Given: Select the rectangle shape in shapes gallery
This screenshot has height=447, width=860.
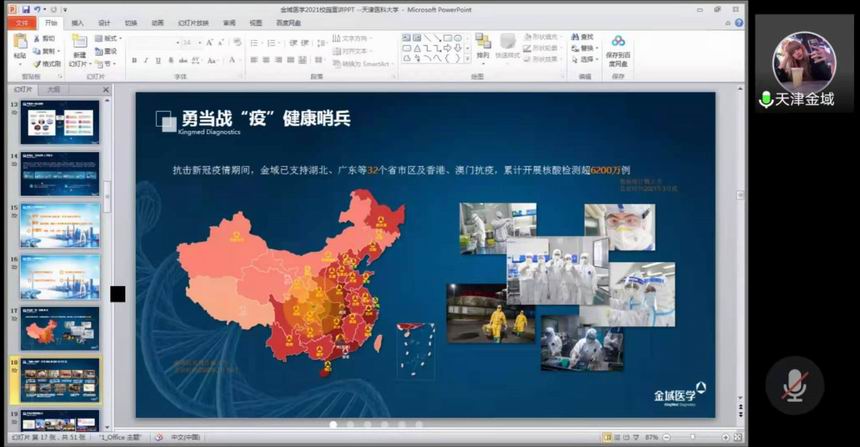Looking at the screenshot, I should point(447,38).
